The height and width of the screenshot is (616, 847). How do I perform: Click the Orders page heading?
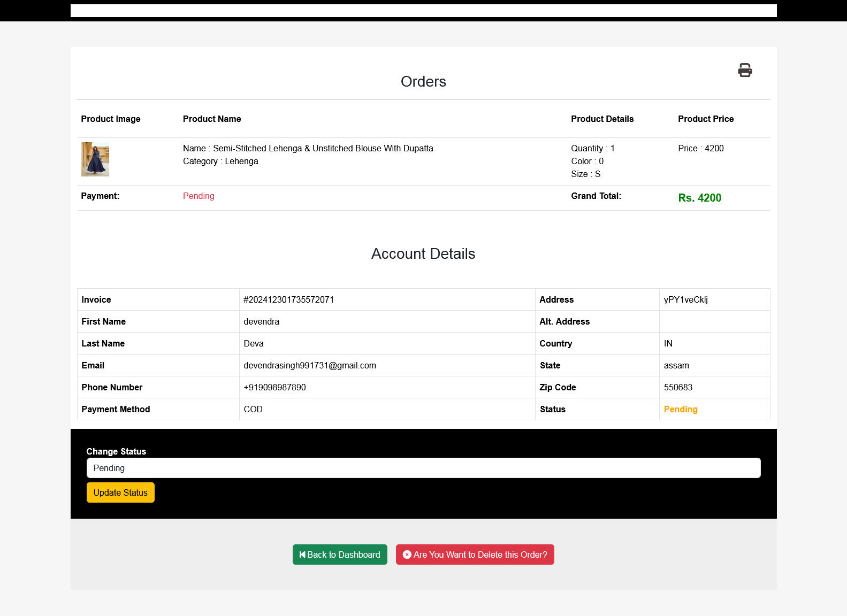423,81
